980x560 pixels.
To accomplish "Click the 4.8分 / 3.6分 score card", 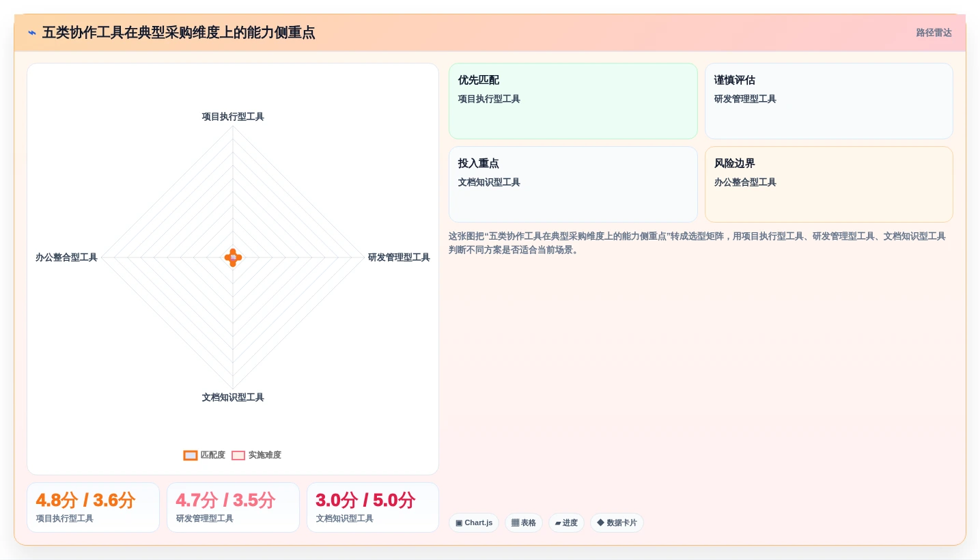I will click(93, 507).
